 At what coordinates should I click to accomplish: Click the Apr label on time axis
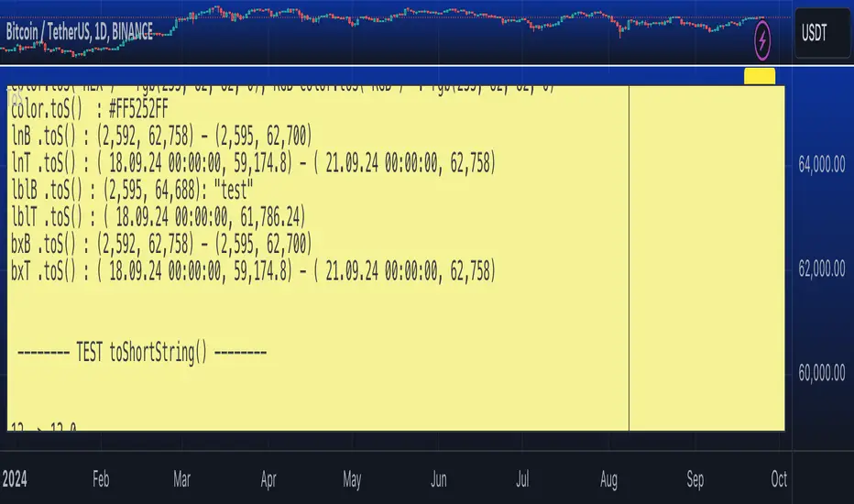pos(268,480)
